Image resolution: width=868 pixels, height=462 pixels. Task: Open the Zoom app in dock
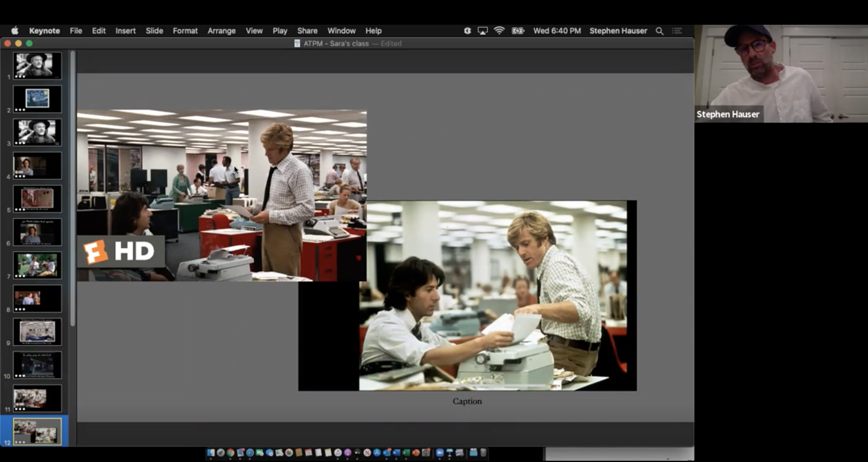click(x=440, y=453)
